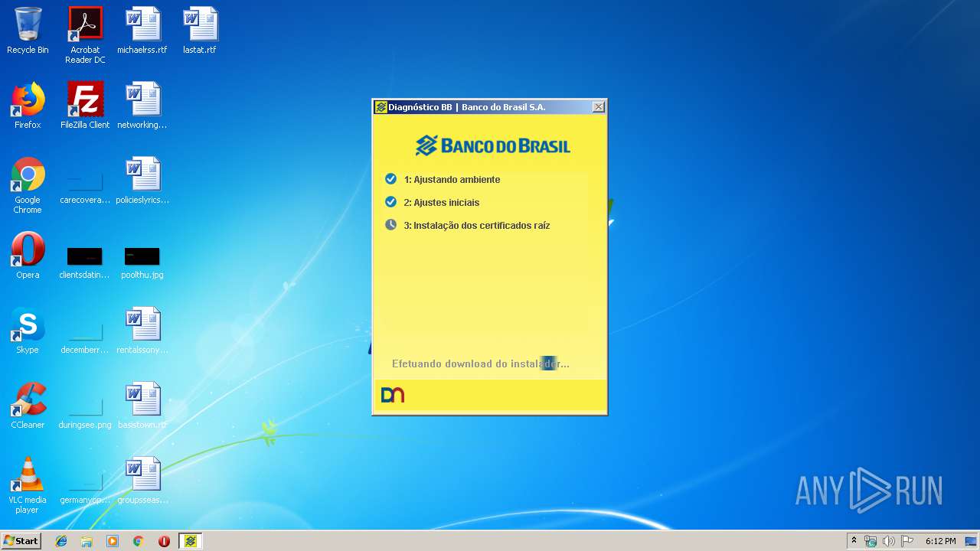Select the carecovera file icon
This screenshot has width=980, height=551.
click(x=85, y=185)
